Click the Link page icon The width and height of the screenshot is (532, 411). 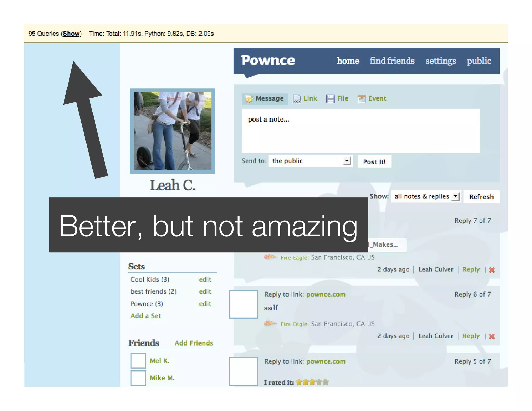click(297, 99)
